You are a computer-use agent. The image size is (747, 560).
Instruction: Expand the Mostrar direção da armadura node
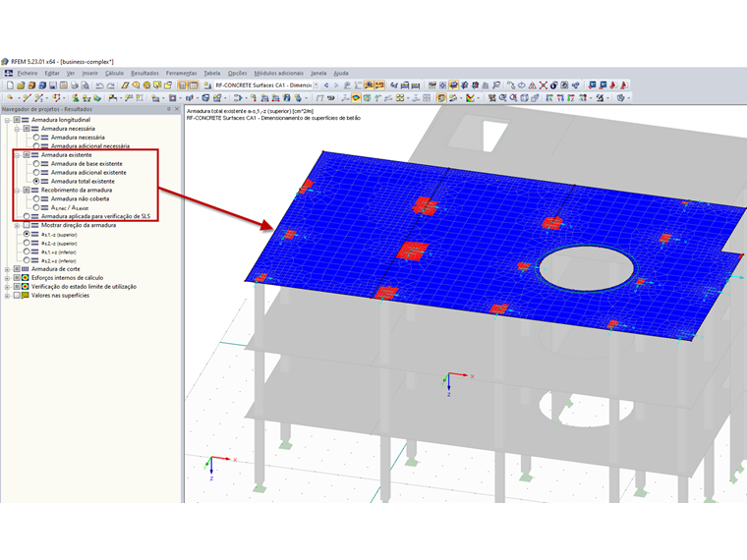click(x=17, y=225)
